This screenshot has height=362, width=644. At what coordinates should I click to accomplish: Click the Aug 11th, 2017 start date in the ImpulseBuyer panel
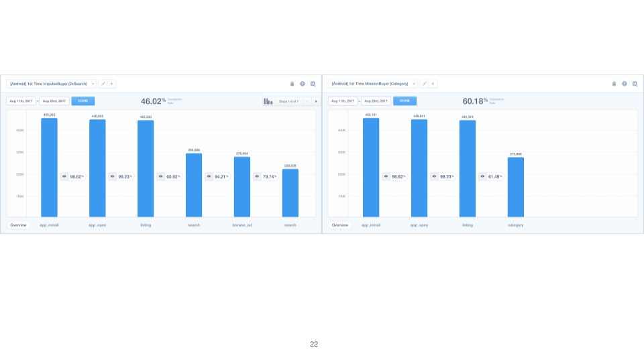coord(21,101)
